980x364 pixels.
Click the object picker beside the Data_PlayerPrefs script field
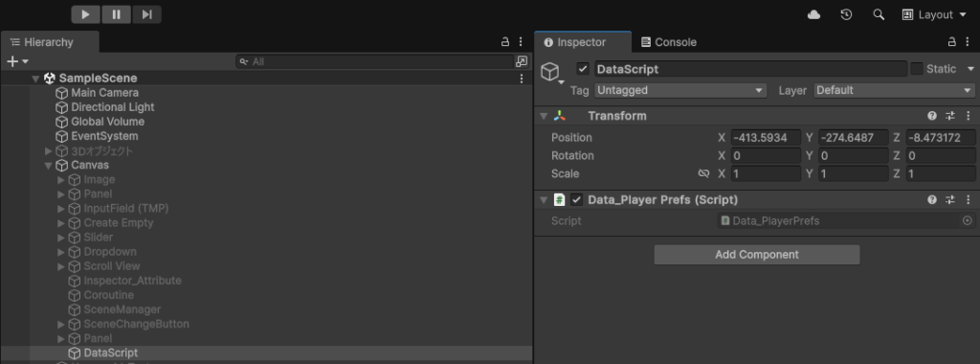tap(967, 220)
